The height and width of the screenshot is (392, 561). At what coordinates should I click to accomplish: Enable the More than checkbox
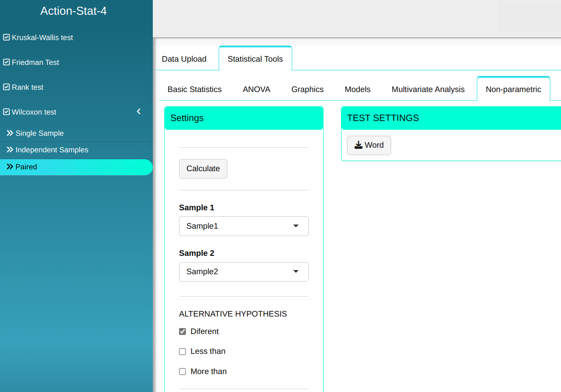[x=183, y=372]
